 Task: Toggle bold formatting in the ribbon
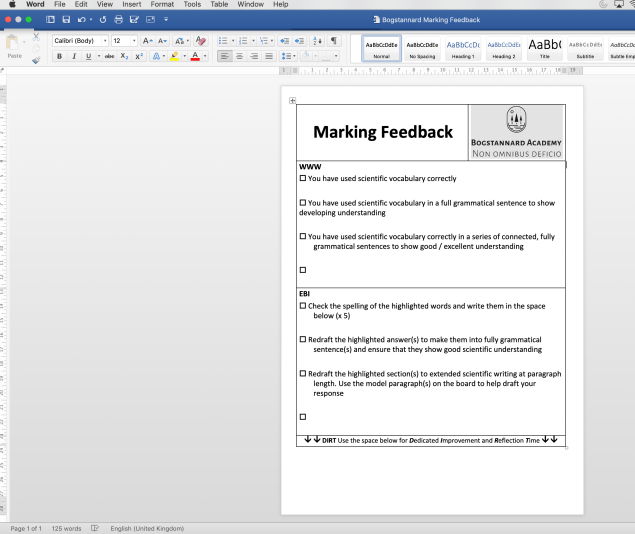click(59, 57)
